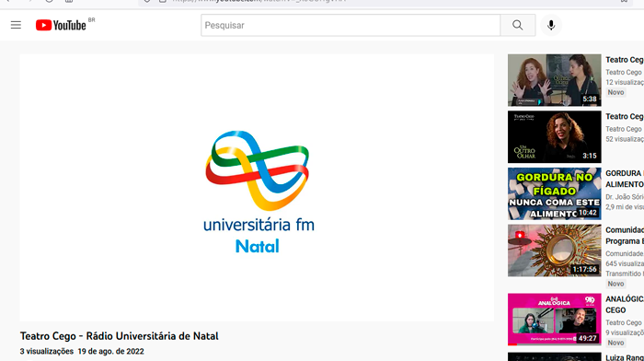Open the 49:27 Analógica thumbnail
644x361 pixels.
554,320
